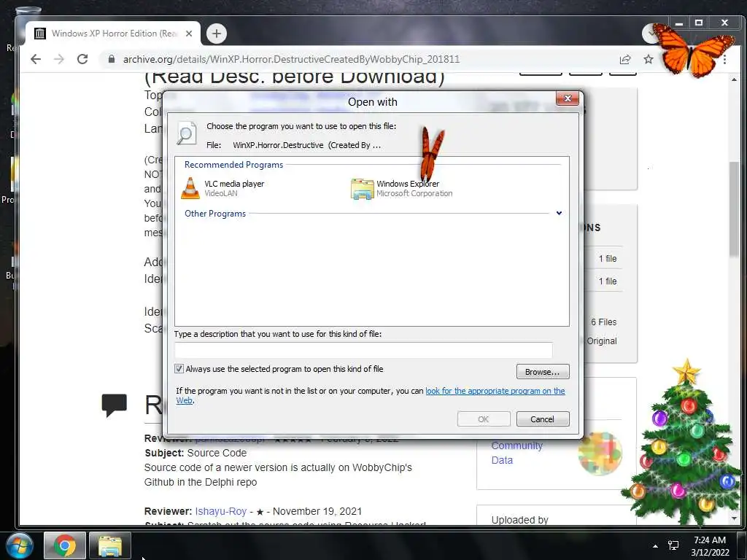Screen dimensions: 747x560
Task: Go back in Chrome
Action: tap(36, 59)
